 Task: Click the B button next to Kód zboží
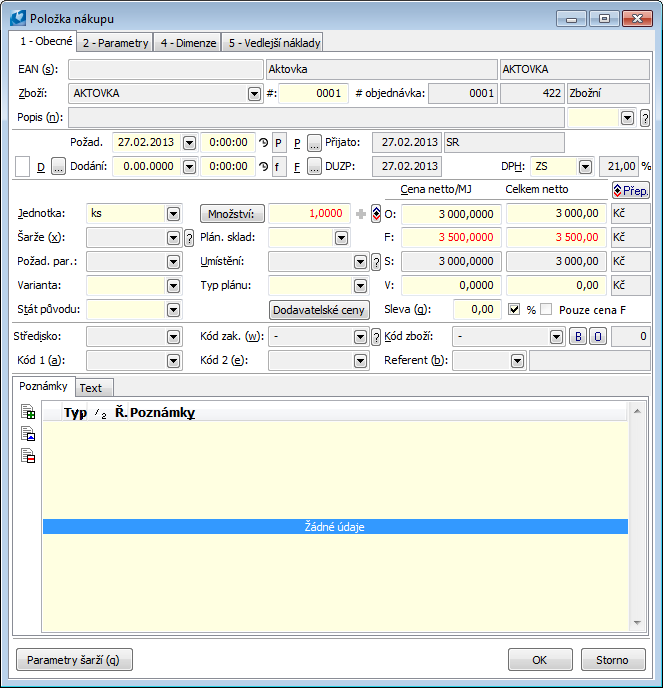point(578,337)
